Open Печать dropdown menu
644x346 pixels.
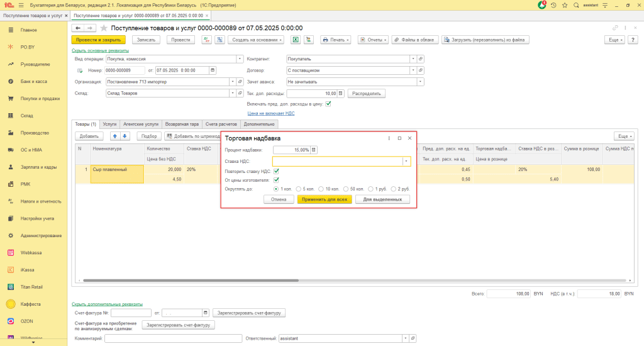click(x=336, y=40)
